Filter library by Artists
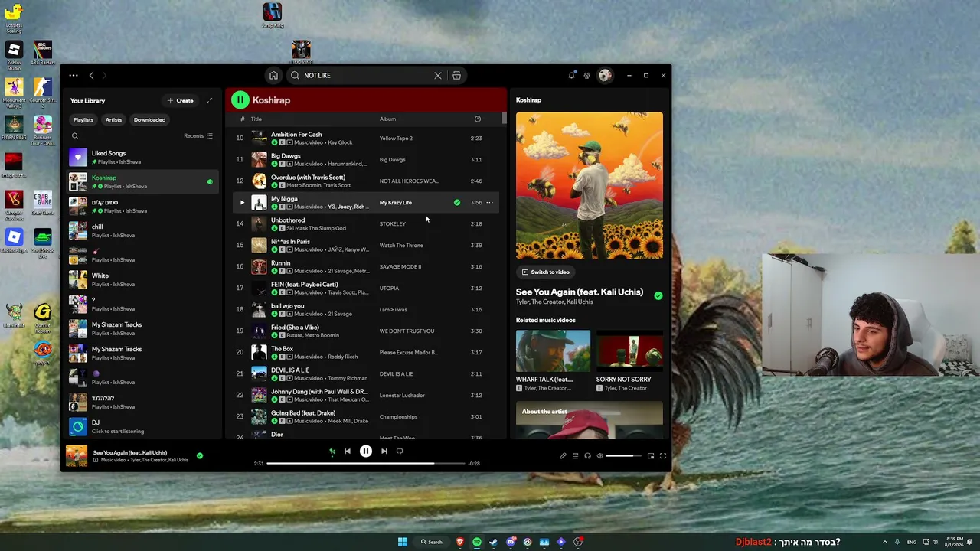 coord(113,119)
